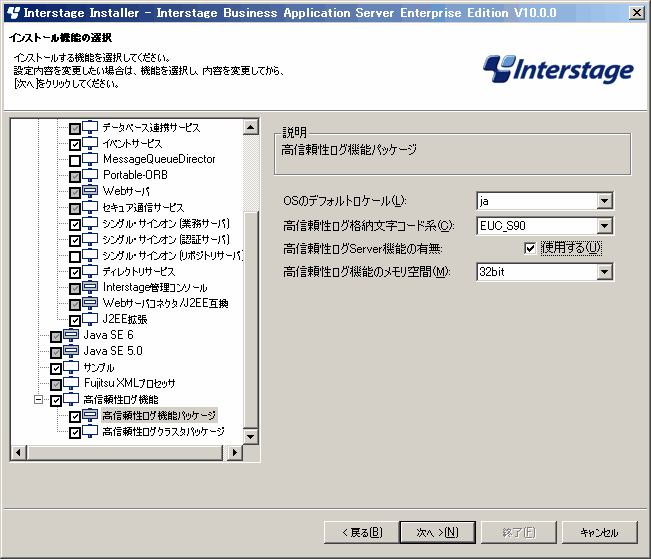Viewport: 651px width, 559px height.
Task: Click the tree vertical scrollbar thumb
Action: 251,319
